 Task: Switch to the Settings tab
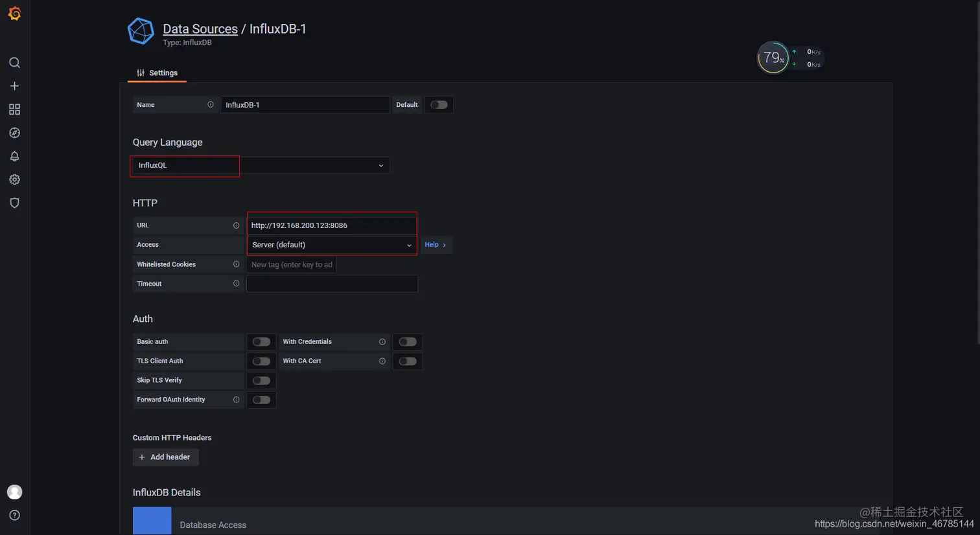(x=157, y=73)
